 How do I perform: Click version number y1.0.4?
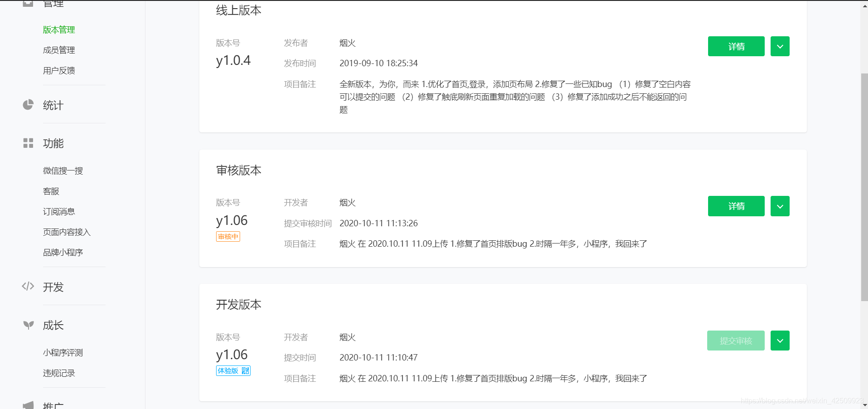[233, 60]
